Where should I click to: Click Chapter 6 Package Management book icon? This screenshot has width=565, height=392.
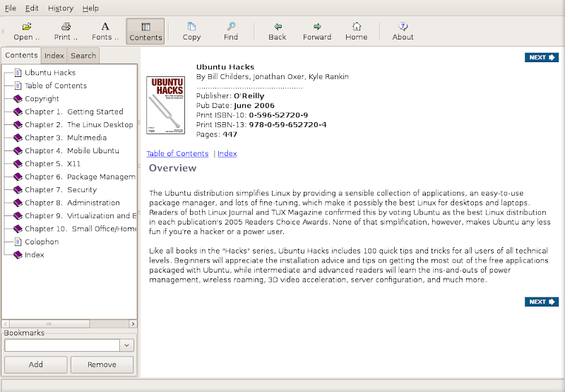18,177
